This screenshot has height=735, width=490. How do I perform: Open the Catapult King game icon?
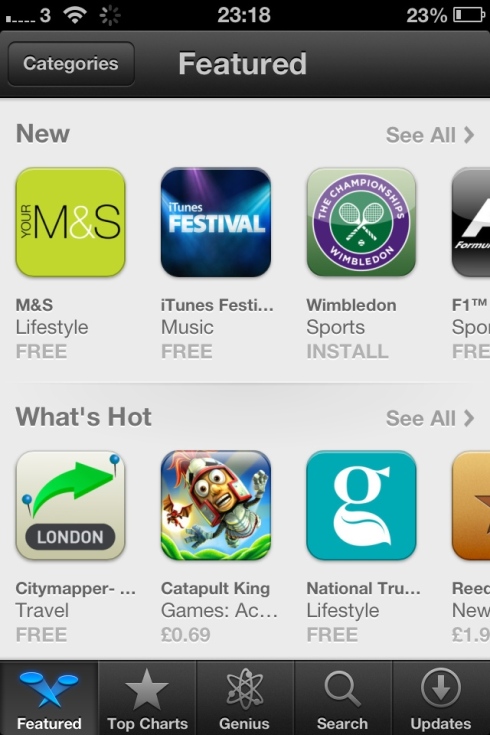[x=216, y=505]
